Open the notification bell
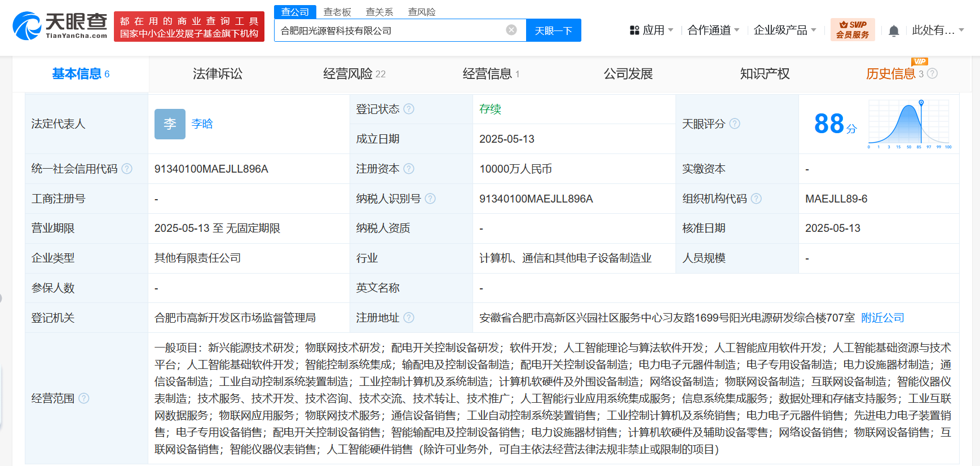Image resolution: width=980 pixels, height=466 pixels. pyautogui.click(x=894, y=30)
